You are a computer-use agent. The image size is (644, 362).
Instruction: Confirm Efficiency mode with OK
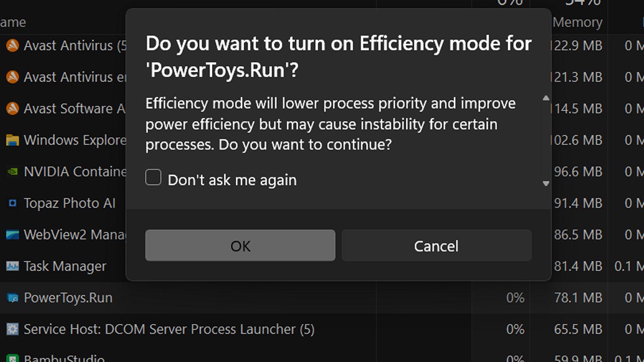[x=240, y=246]
